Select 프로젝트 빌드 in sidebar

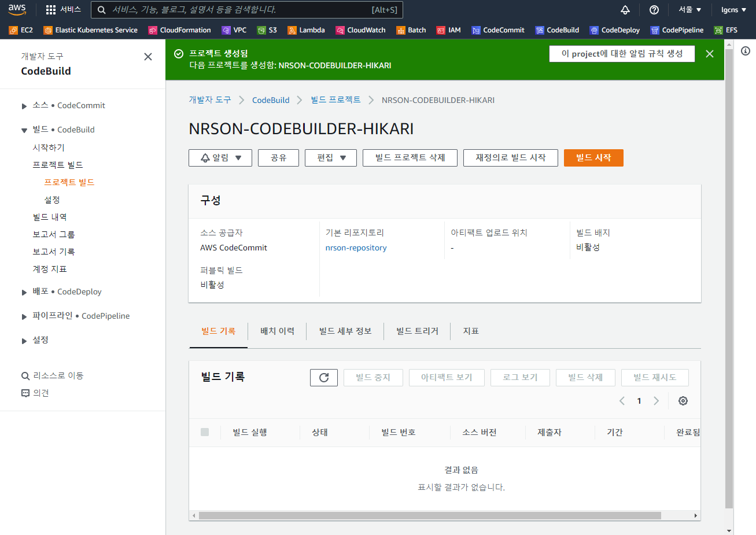click(x=69, y=182)
